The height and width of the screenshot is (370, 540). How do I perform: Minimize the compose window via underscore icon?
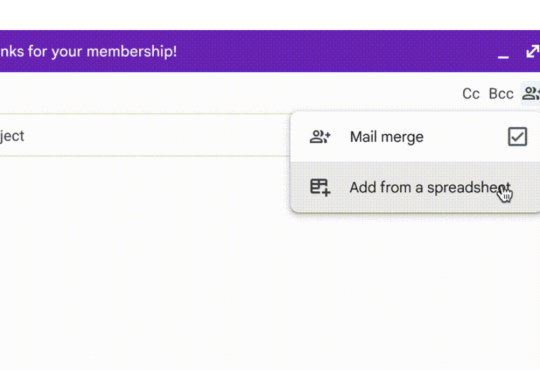click(x=503, y=56)
